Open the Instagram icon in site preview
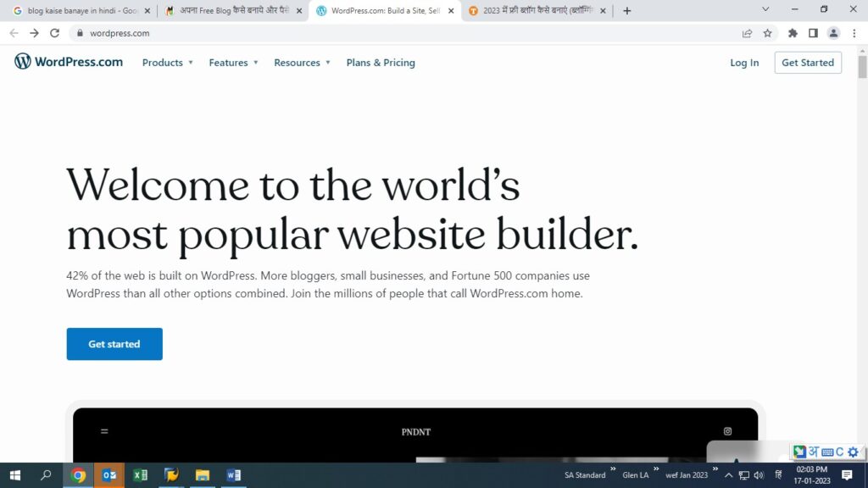The image size is (868, 488). 727,431
